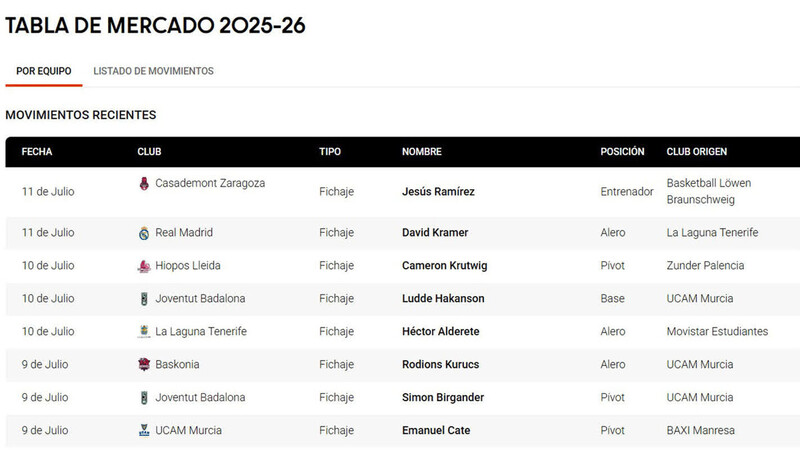Click the Casademont Zaragoza club logo
This screenshot has height=450, width=800.
144,184
